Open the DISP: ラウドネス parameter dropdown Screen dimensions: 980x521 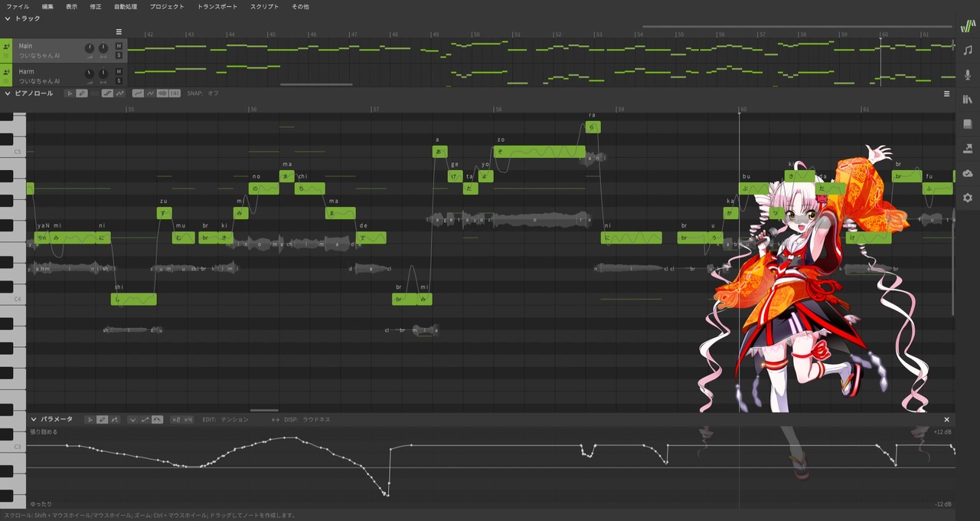click(x=307, y=420)
